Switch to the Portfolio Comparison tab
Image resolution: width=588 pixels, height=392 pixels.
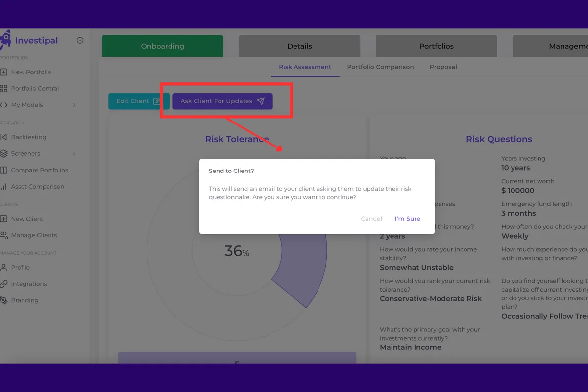tap(381, 67)
